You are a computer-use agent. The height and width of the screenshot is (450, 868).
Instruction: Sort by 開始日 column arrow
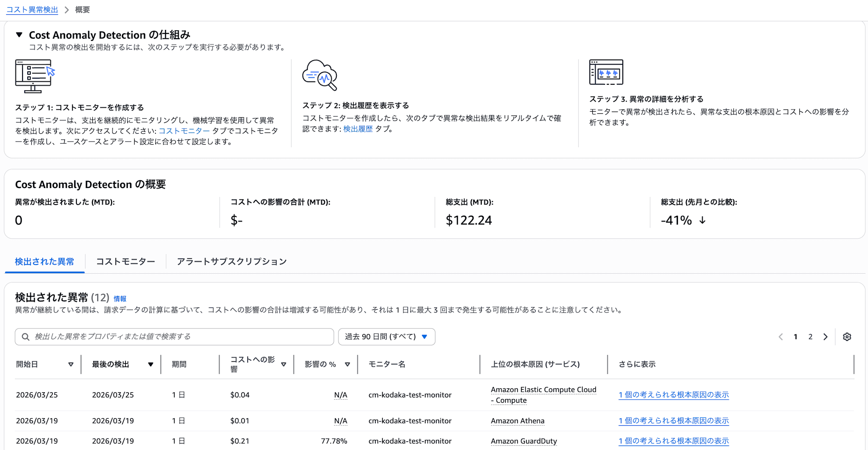[71, 364]
